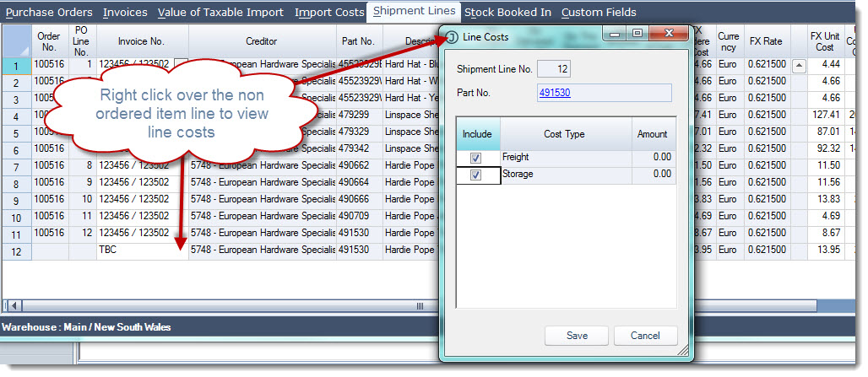Click the horizontal scrollbar thumb
Image resolution: width=868 pixels, height=377 pixels.
[x=419, y=305]
